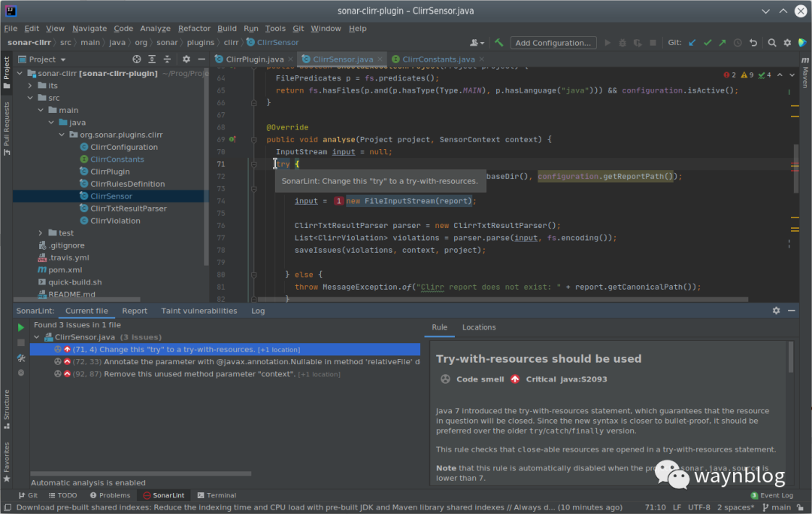Click the Git rollback undo icon

[753, 43]
